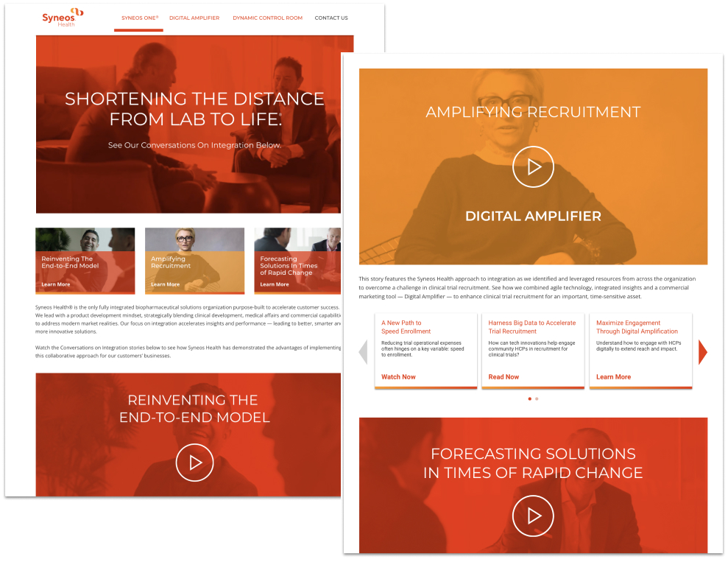728x562 pixels.
Task: Open the Reinventing The End-to-End Model thumbnail
Action: coord(85,261)
